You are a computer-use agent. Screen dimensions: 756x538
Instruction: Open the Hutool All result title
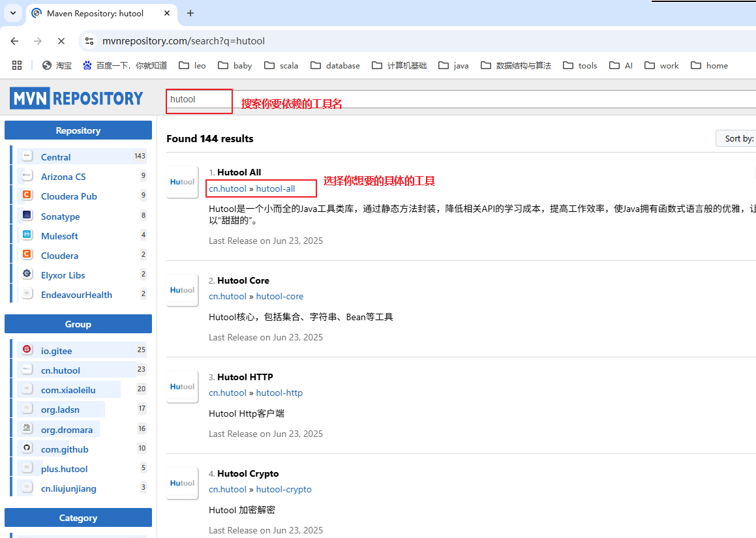point(239,173)
